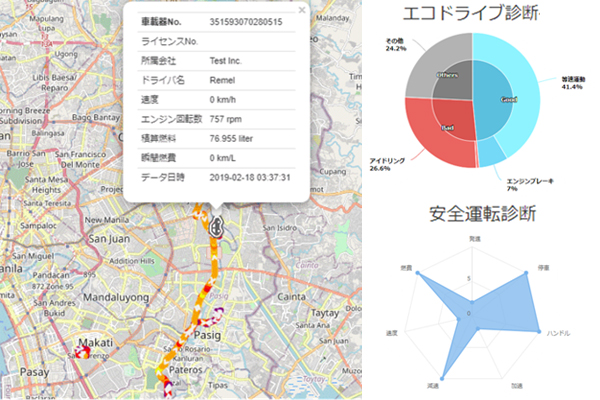Click the Cainta label on the map
Image resolution: width=600 pixels, height=400 pixels.
pos(291,297)
